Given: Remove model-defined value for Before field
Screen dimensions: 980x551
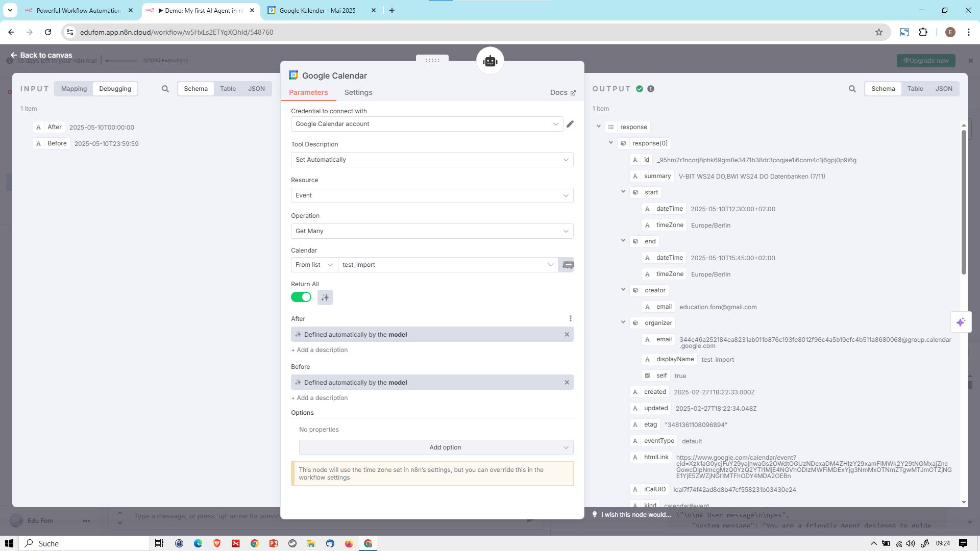Looking at the screenshot, I should (x=567, y=383).
